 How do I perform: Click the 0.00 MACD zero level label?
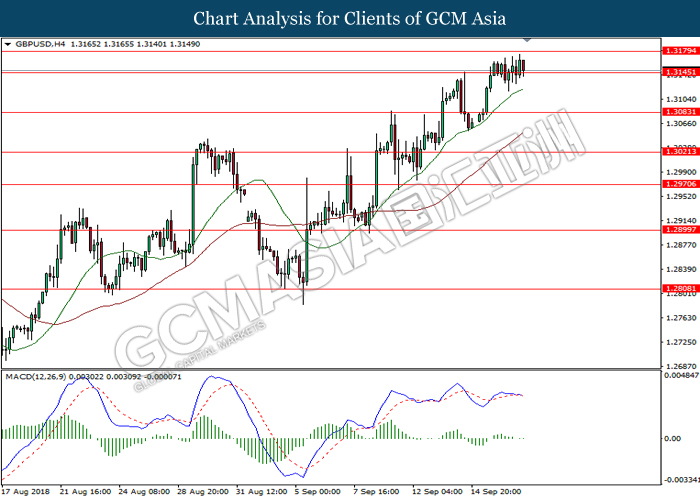[x=673, y=438]
